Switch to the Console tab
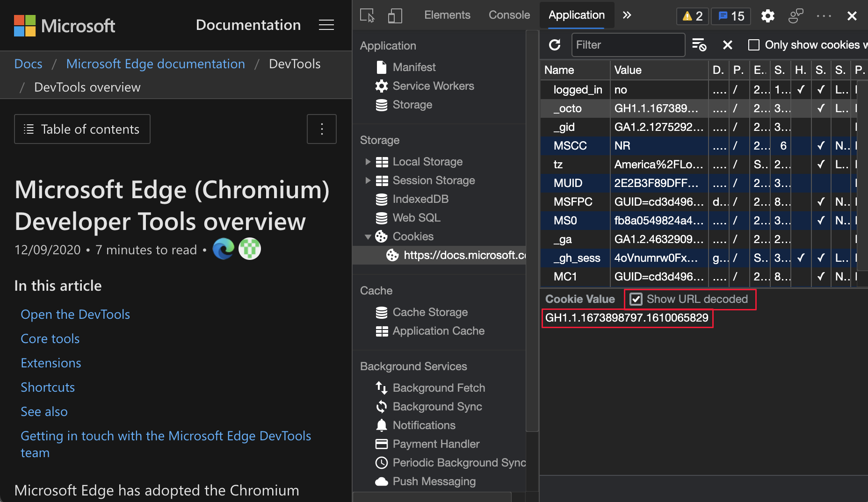Viewport: 868px width, 502px height. coord(509,15)
